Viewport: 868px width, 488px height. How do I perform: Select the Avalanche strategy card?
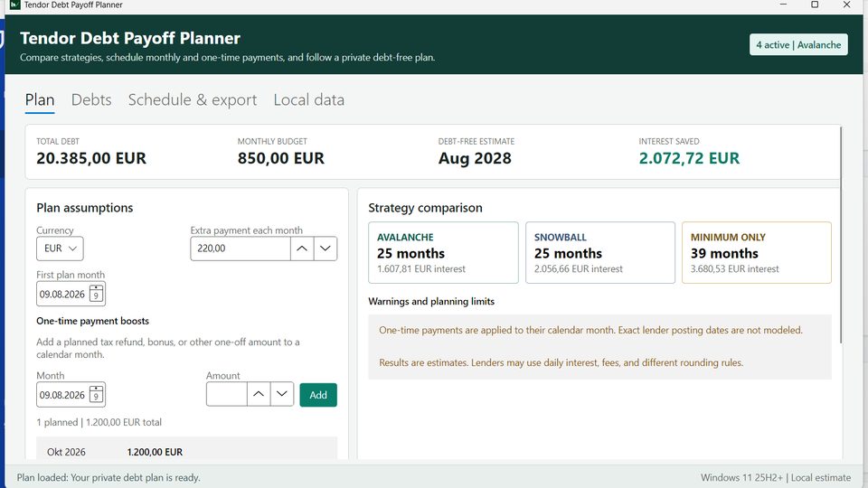[443, 253]
